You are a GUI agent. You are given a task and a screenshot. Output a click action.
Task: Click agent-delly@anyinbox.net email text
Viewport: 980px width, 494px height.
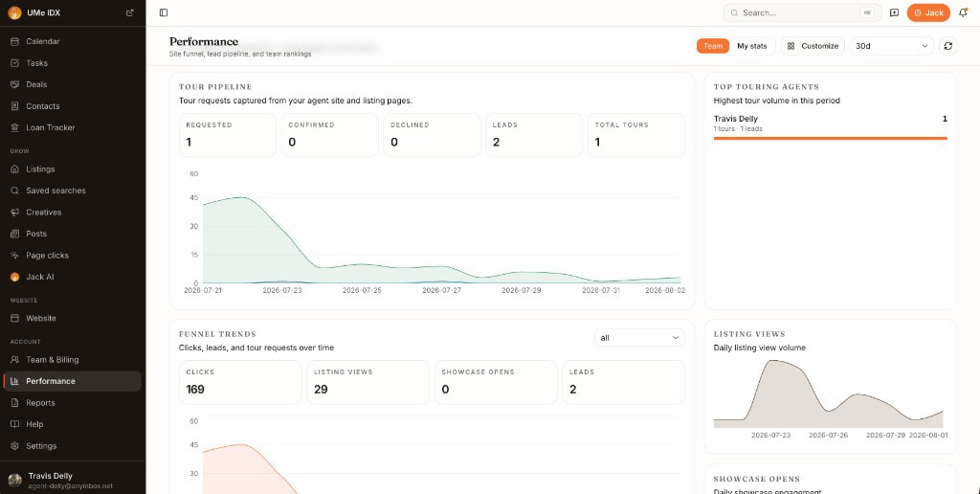click(x=71, y=486)
